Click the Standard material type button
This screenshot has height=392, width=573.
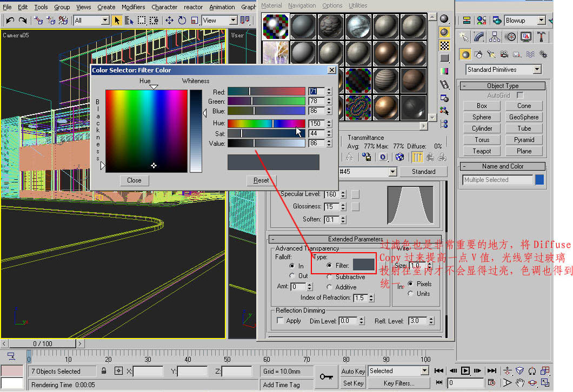pyautogui.click(x=424, y=172)
